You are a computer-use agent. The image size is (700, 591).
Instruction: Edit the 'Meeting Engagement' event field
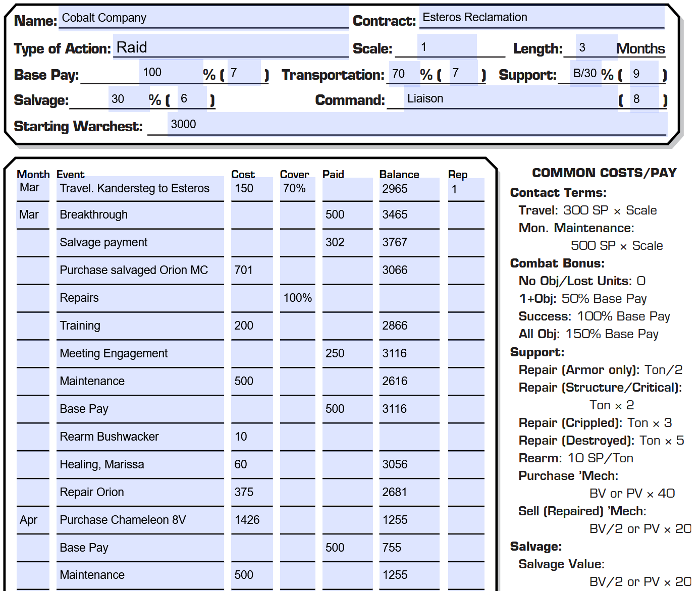coord(140,354)
